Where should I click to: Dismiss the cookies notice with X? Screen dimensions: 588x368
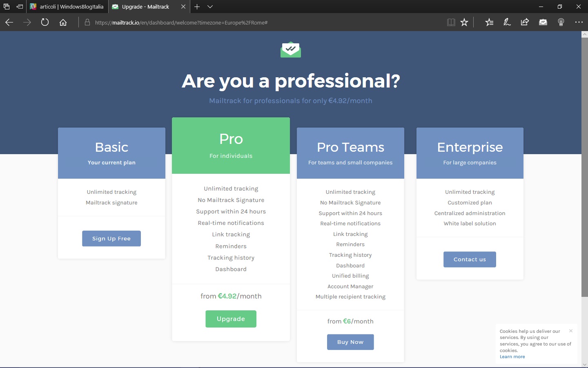571,331
